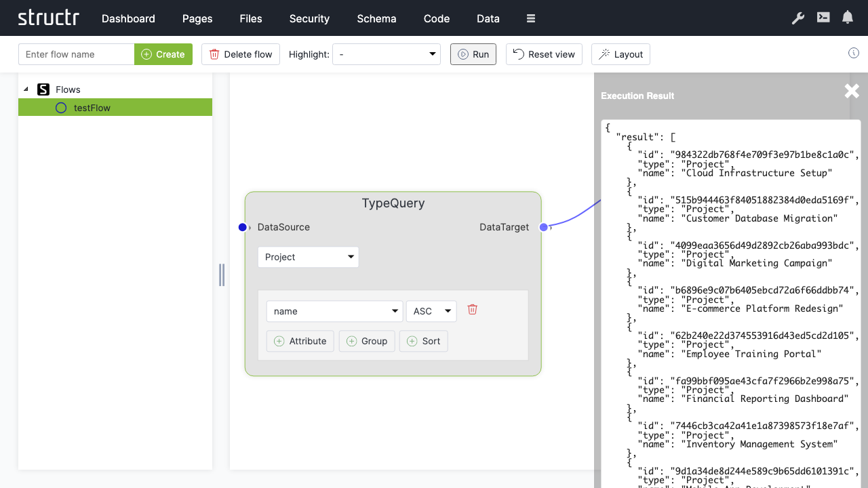Viewport: 868px width, 488px height.
Task: Click the Reset view button
Action: pyautogui.click(x=544, y=54)
